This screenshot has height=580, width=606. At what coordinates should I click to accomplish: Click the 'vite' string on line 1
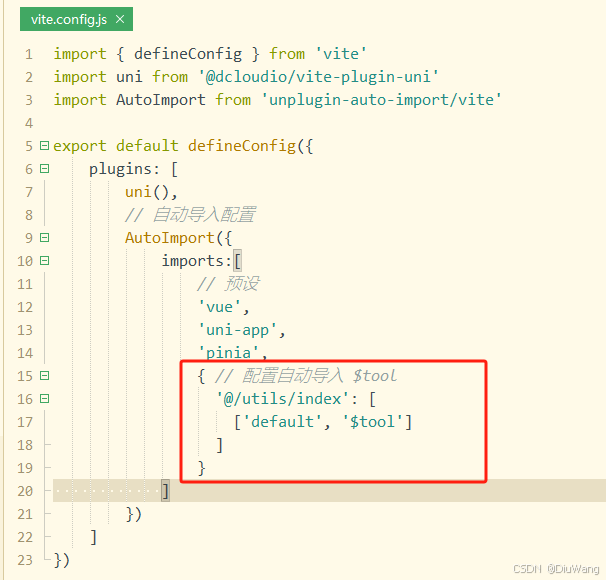[x=341, y=54]
